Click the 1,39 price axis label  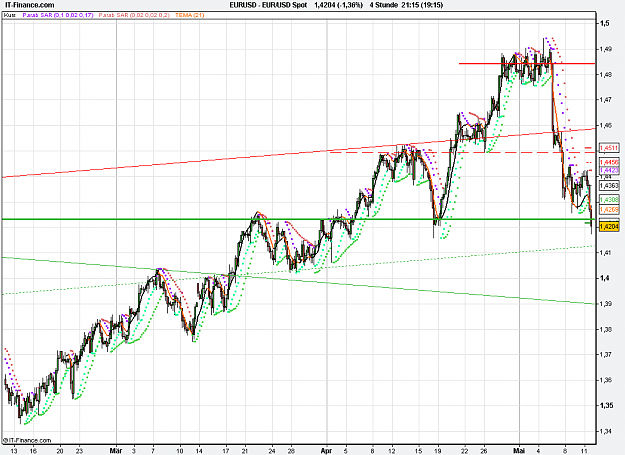606,304
